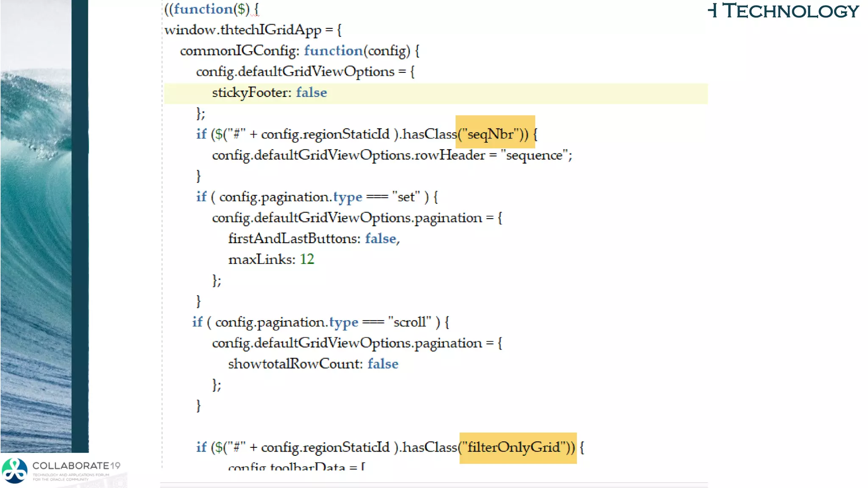Click 'config.defaultGridViewOptions = {' line
868x488 pixels.
(305, 72)
